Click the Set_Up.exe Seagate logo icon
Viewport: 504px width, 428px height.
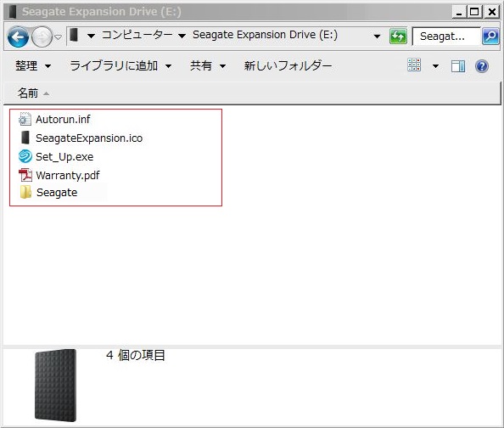coord(25,156)
